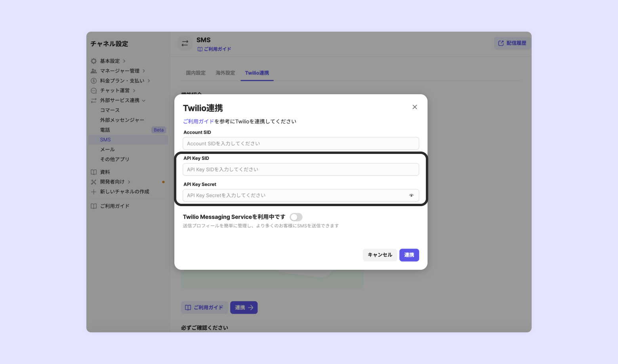Click the book icon beside the SMS guide link
The height and width of the screenshot is (364, 618).
click(200, 49)
